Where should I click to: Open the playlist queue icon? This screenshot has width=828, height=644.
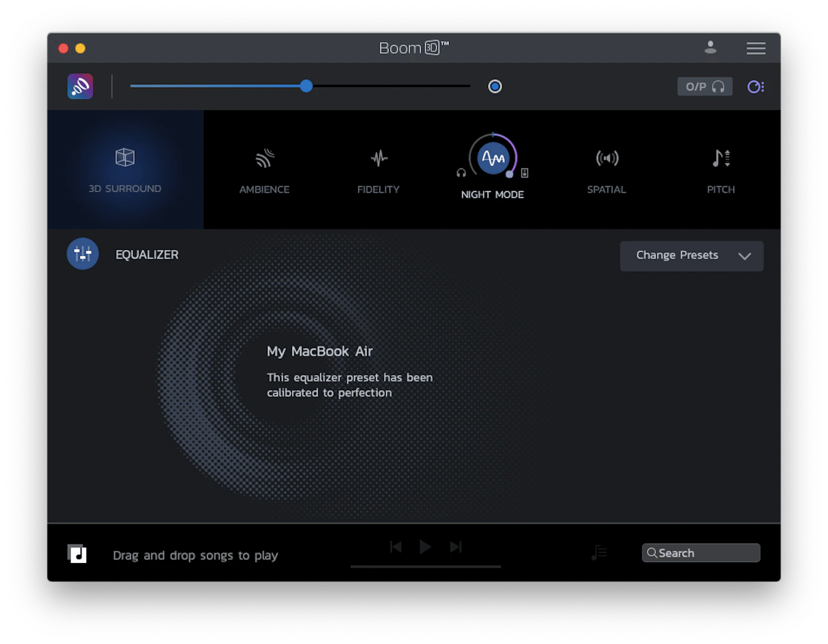pos(599,553)
